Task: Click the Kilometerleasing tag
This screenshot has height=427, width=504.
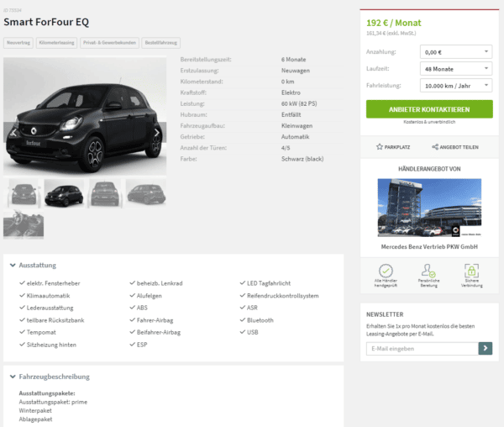Action: [56, 43]
